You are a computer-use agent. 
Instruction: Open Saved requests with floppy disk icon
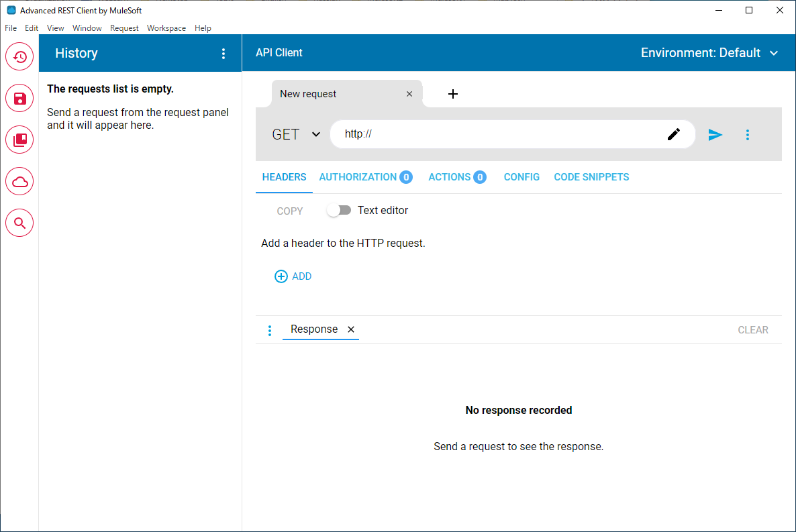(19, 98)
